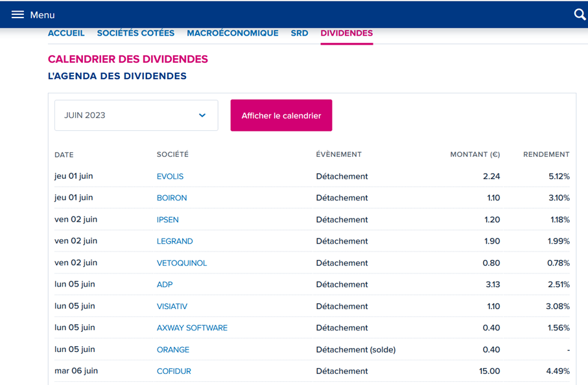Screen dimensions: 588x385
Task: Click the Afficher le calendrier button
Action: (x=281, y=115)
